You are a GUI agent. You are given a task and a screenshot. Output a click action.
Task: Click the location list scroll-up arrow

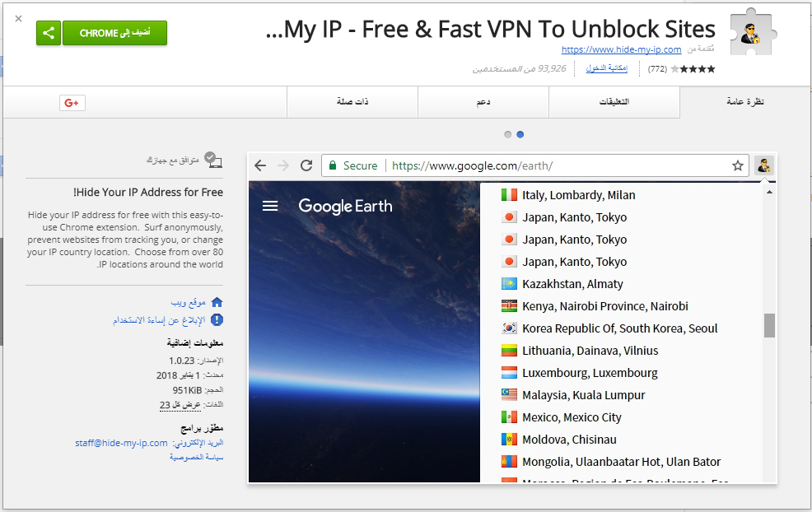pyautogui.click(x=769, y=192)
